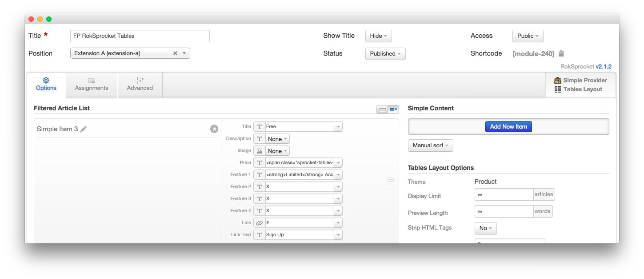Click the Feature 1 strong Limited field
The width and height of the screenshot is (644, 279).
(300, 175)
